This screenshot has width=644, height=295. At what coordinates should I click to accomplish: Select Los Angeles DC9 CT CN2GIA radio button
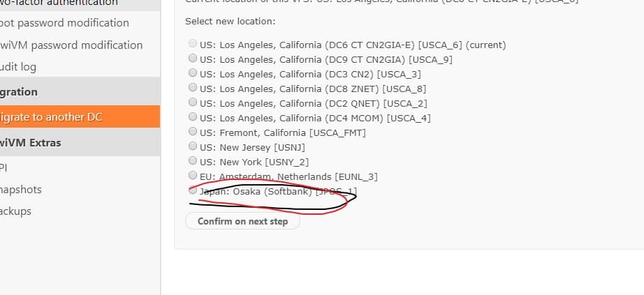193,59
